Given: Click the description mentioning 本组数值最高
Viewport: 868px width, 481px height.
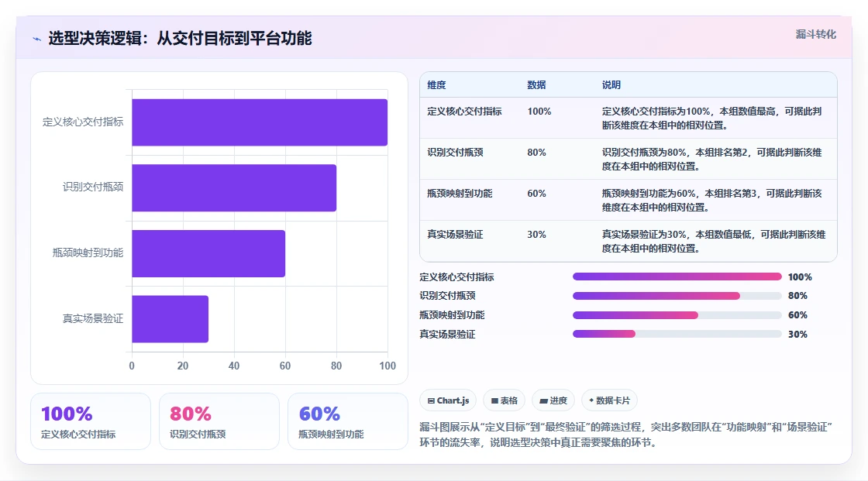Looking at the screenshot, I should point(712,118).
